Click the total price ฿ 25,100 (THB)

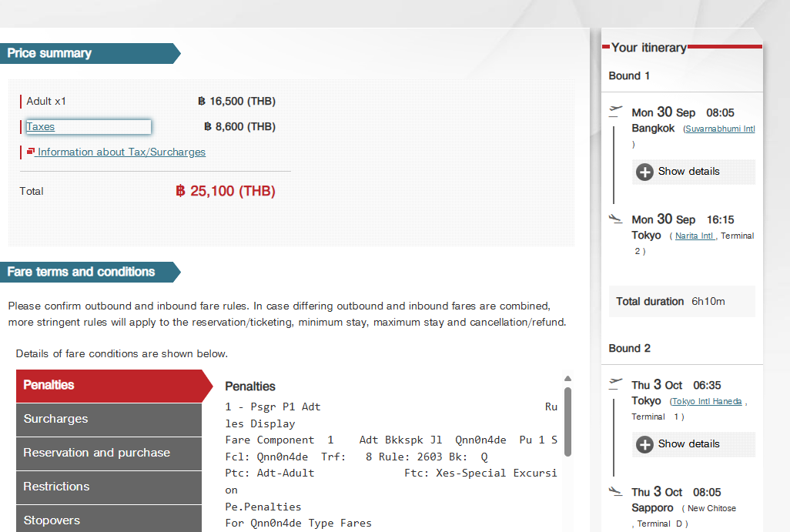(225, 192)
